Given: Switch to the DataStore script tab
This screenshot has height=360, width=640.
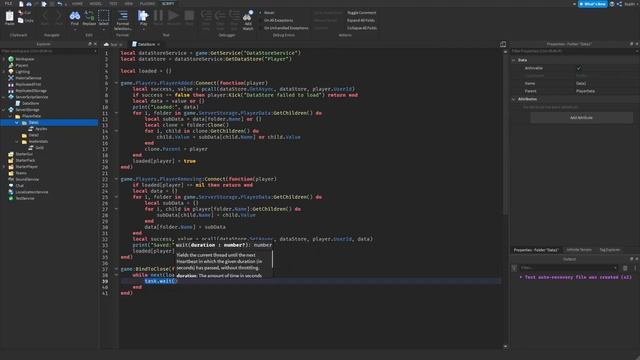Looking at the screenshot, I should coord(146,44).
